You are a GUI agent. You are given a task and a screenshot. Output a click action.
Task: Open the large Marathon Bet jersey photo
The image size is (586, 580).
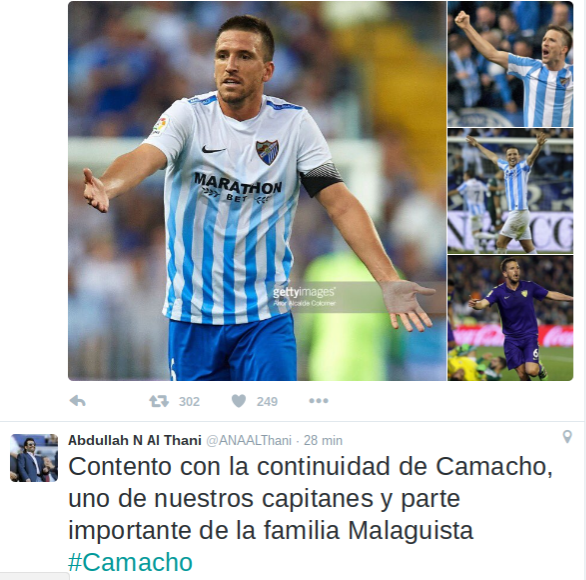pos(257,191)
